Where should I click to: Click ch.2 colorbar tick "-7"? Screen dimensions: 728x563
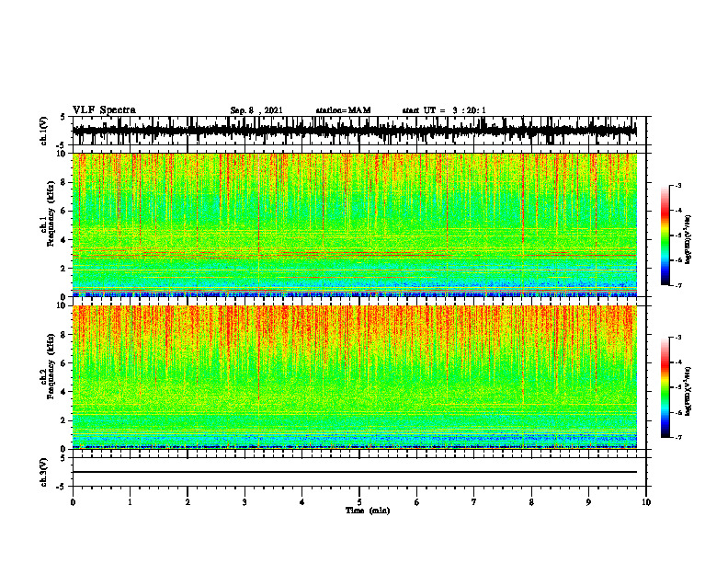(x=678, y=438)
